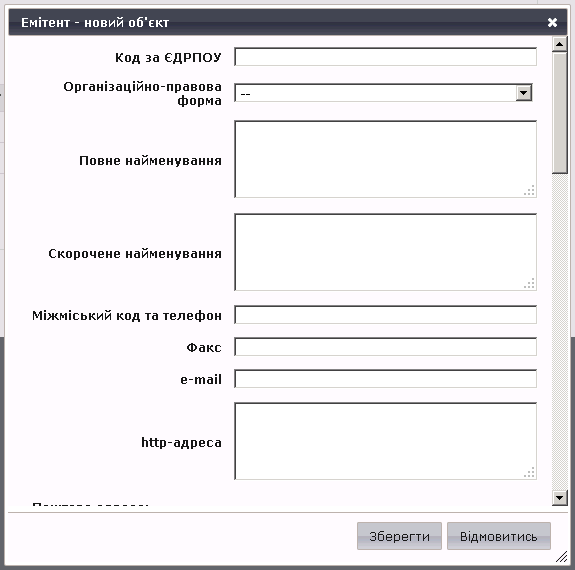Click the empty scrollbar track below thumb

click(x=559, y=332)
